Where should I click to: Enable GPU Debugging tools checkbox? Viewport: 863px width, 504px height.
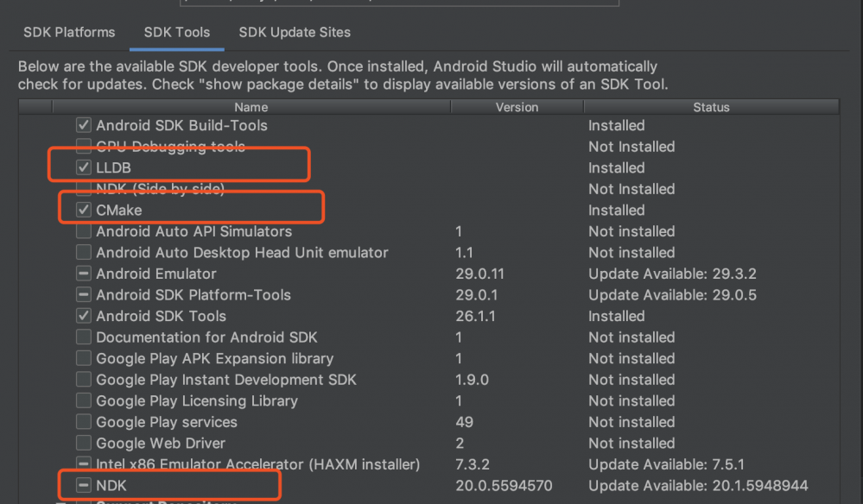pyautogui.click(x=84, y=147)
